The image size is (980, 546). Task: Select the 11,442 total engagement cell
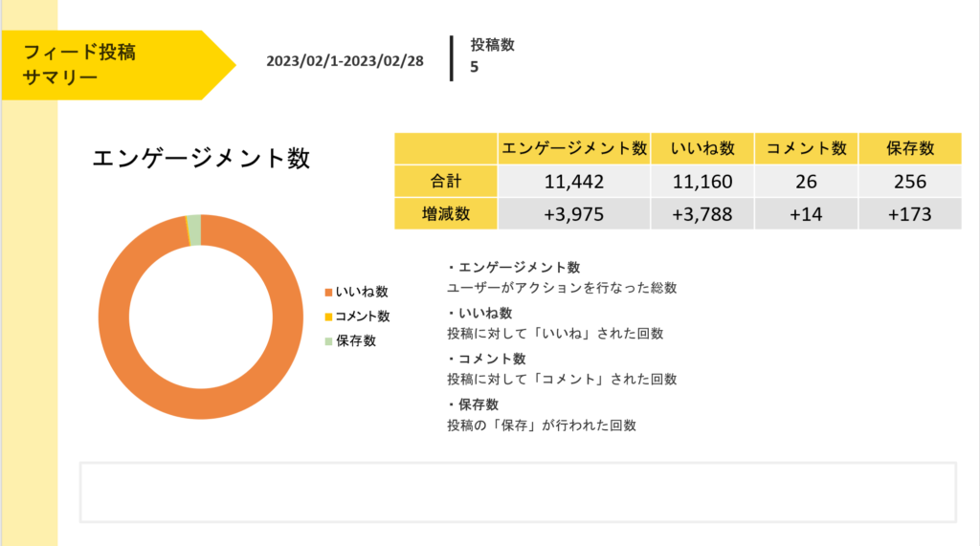tap(574, 181)
